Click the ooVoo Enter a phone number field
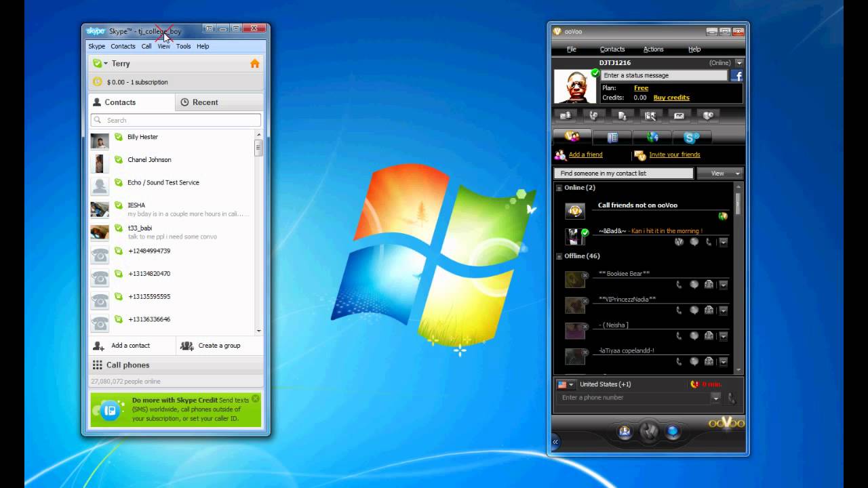Image resolution: width=868 pixels, height=488 pixels. point(633,398)
